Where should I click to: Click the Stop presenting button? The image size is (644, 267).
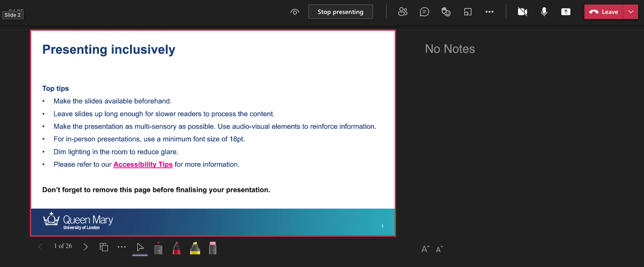pos(341,12)
